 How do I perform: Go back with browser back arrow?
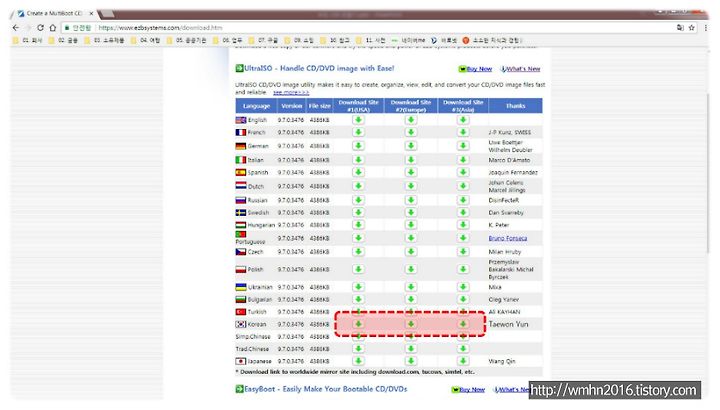16,28
